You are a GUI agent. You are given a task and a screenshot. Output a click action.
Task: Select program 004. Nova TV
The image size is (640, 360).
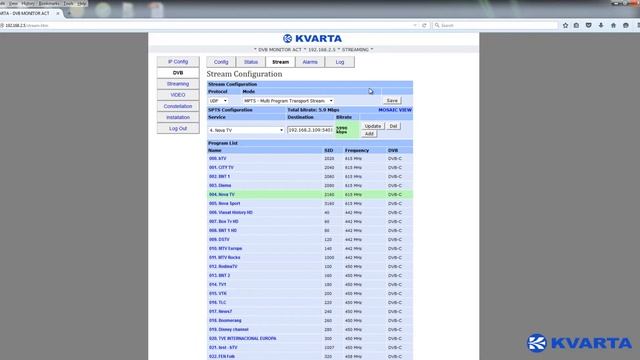click(222, 194)
